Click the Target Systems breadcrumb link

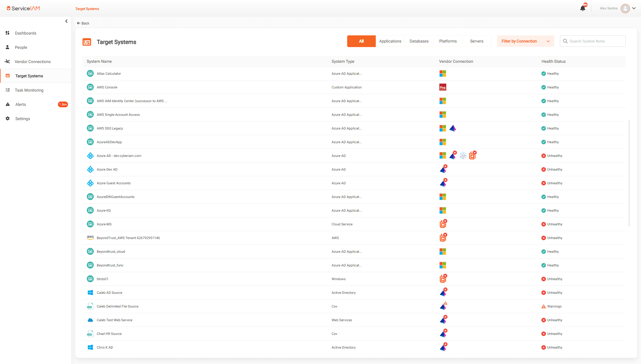[87, 9]
